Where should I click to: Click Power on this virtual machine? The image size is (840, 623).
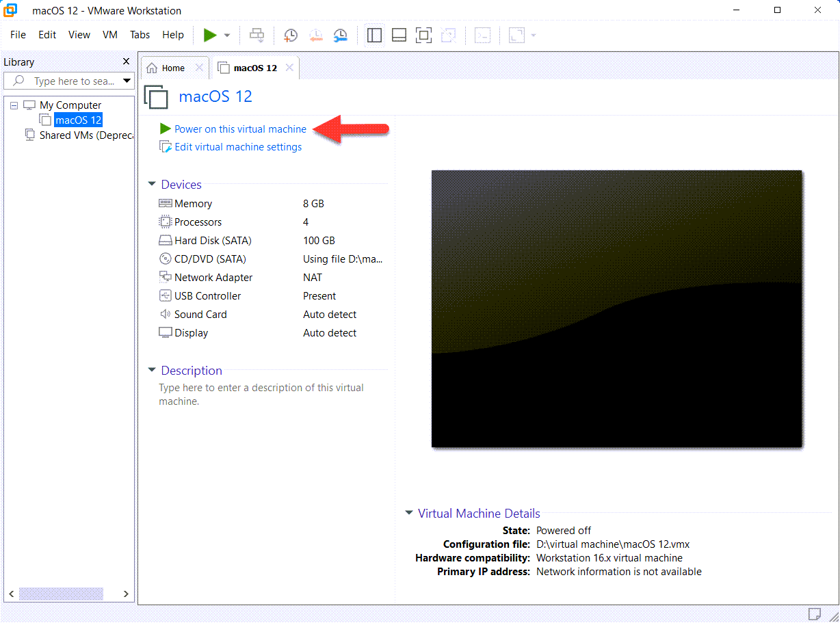coord(240,129)
